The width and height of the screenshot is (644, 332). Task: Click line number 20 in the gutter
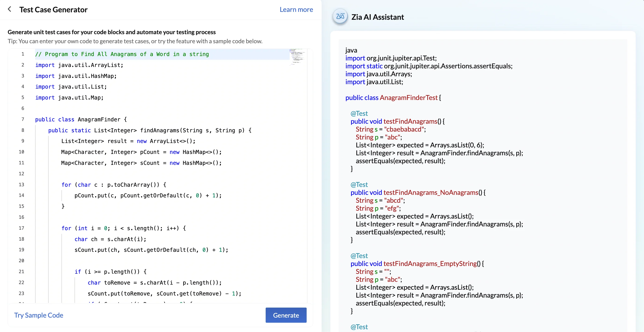[21, 261]
